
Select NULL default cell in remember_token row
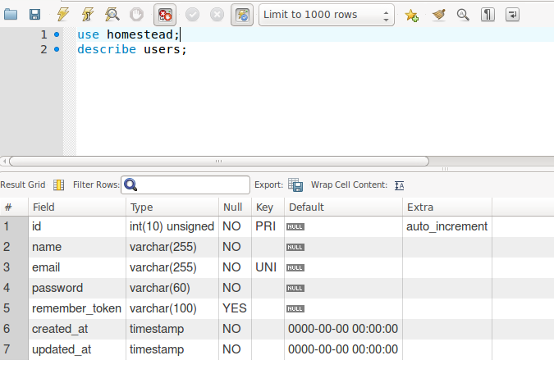343,308
